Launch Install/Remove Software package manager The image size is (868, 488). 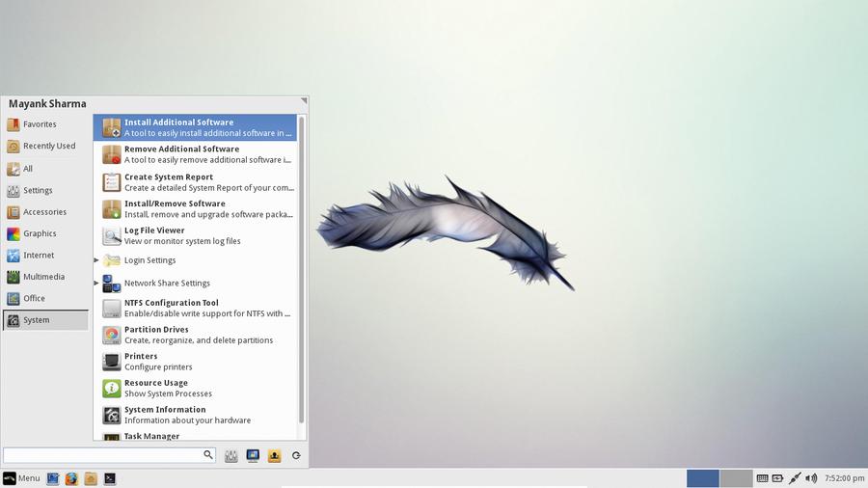[195, 208]
